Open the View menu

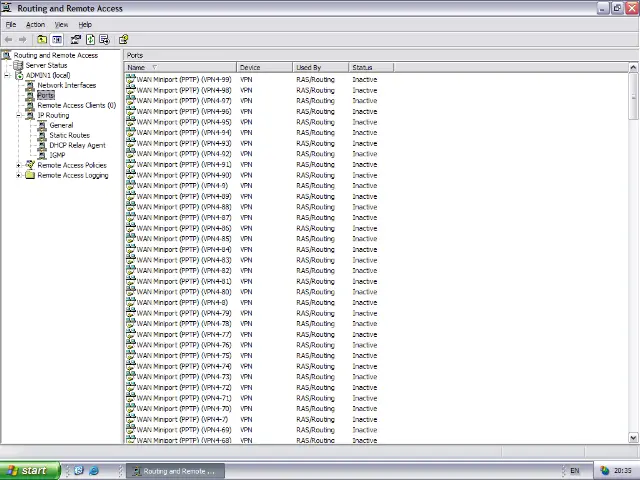[61, 24]
